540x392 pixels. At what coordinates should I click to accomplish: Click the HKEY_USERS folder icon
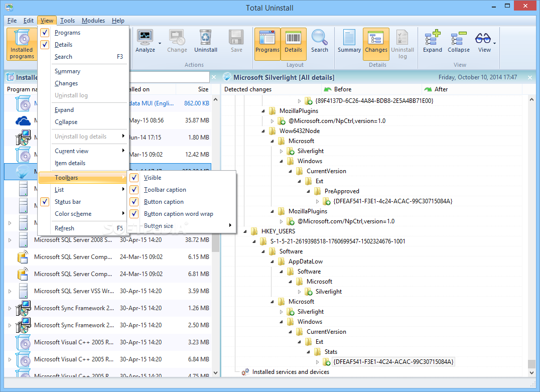pyautogui.click(x=254, y=231)
